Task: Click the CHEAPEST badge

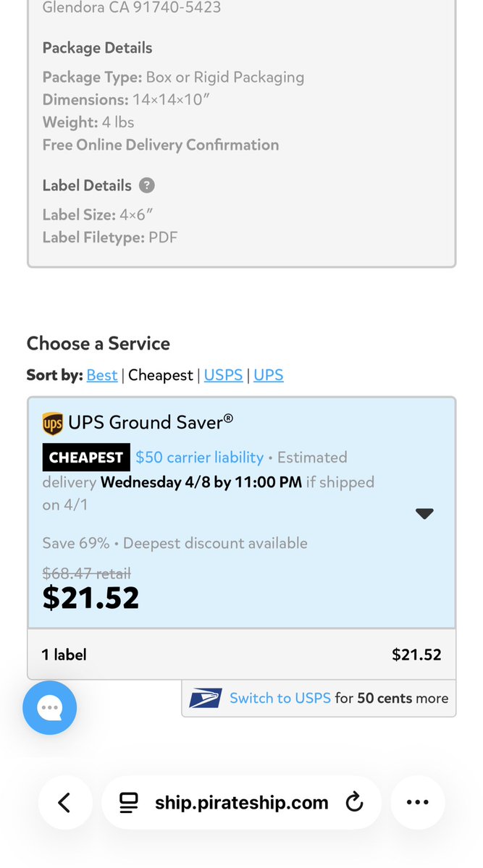Action: [x=86, y=458]
